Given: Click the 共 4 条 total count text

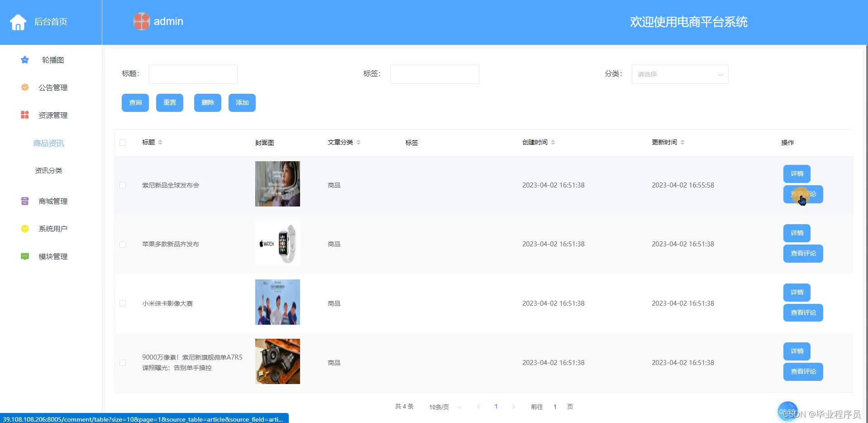Looking at the screenshot, I should [x=404, y=407].
